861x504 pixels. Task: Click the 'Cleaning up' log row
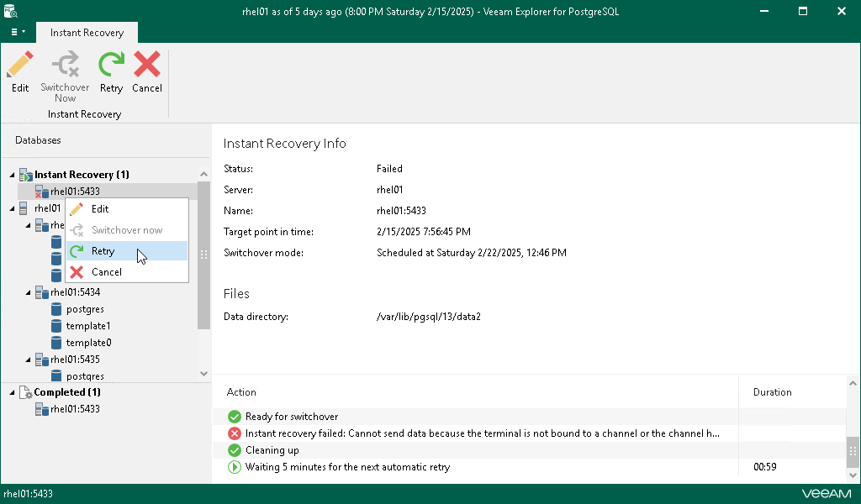coord(530,450)
